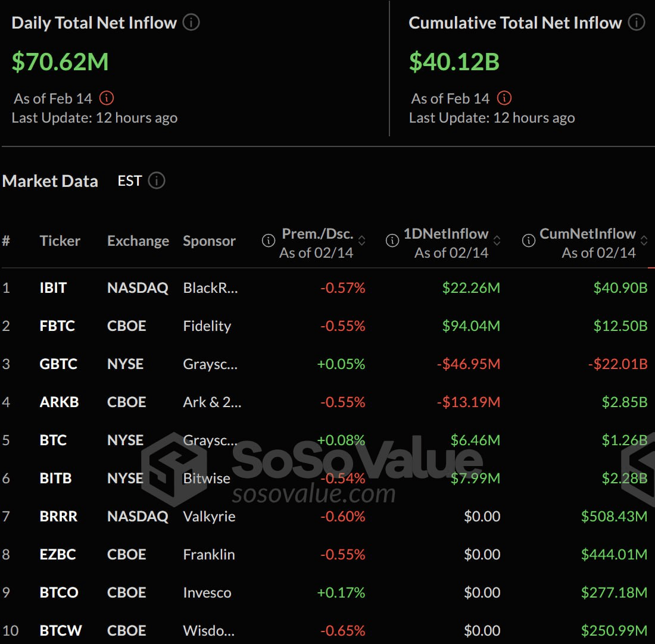
Task: Click $94.04M inflow for FBTC
Action: (471, 326)
